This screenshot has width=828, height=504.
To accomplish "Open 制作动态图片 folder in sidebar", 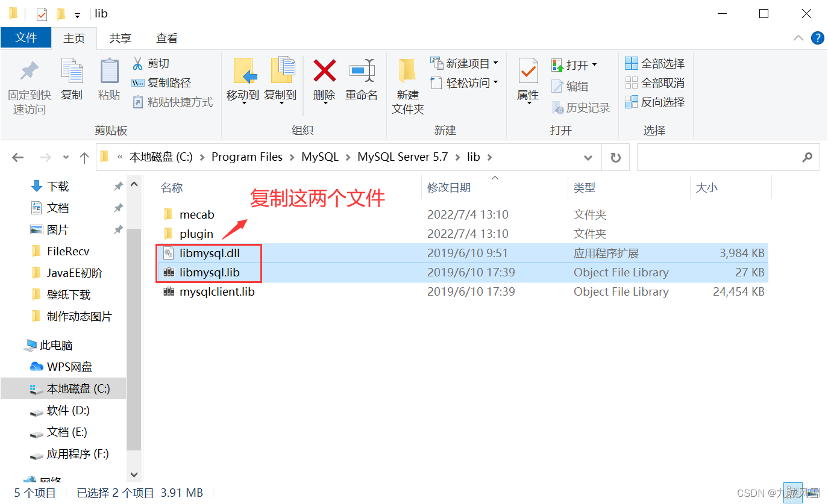I will point(80,316).
